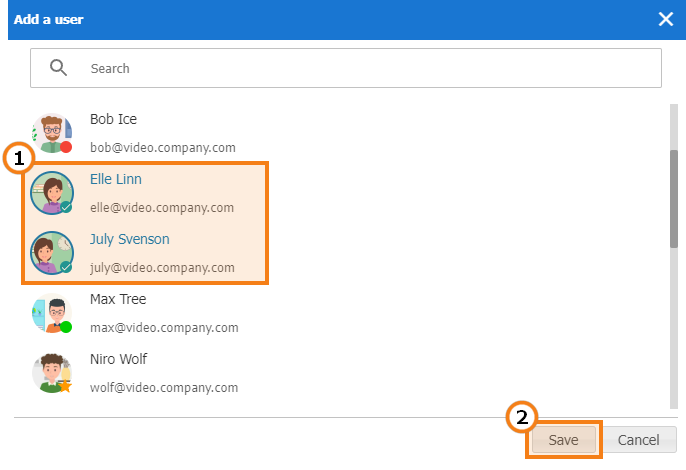Click Bob Ice's red status indicator
686x470 pixels.
(66, 147)
